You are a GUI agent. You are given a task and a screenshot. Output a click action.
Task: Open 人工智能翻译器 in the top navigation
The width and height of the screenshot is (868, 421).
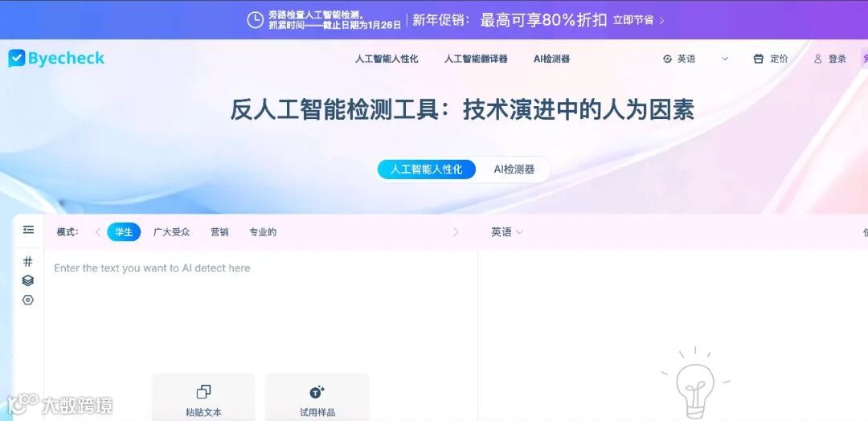point(476,59)
